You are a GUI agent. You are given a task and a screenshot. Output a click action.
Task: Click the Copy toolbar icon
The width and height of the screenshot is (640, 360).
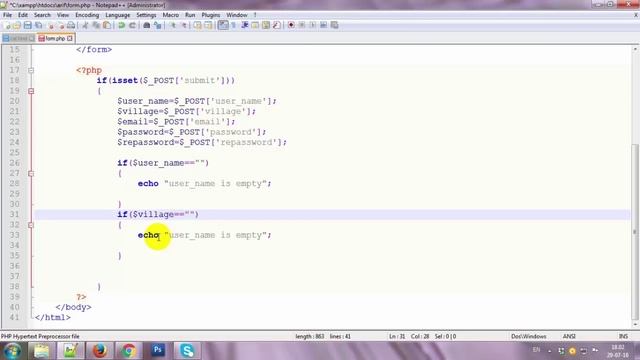[x=96, y=25]
